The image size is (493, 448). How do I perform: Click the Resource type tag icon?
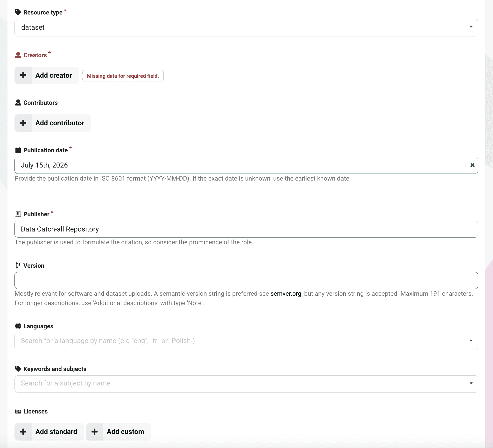[x=18, y=12]
